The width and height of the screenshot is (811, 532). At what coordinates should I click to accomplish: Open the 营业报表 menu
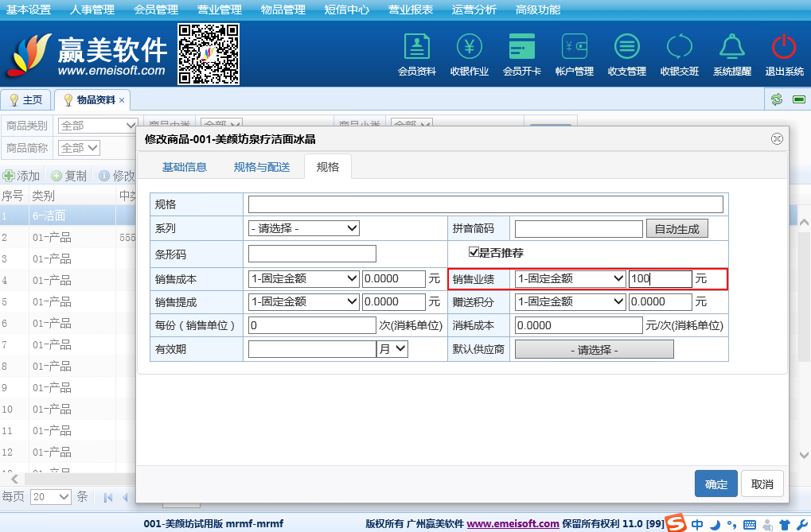pos(411,10)
